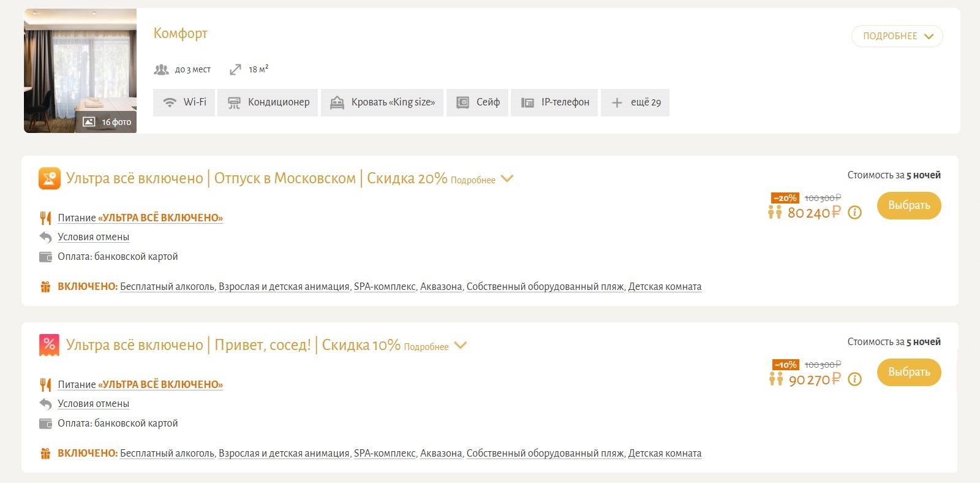Open SPA-комплекс link in 20% tariff
Image resolution: width=980 pixels, height=483 pixels.
pos(385,287)
